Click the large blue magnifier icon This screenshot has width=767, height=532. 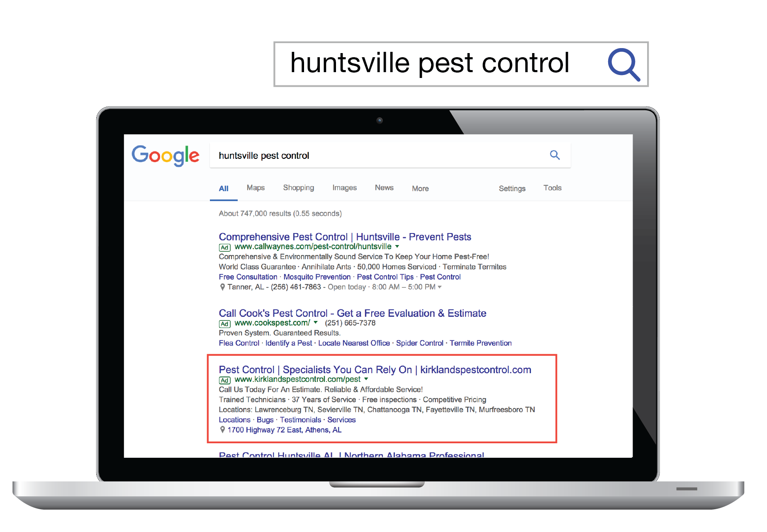pos(623,64)
